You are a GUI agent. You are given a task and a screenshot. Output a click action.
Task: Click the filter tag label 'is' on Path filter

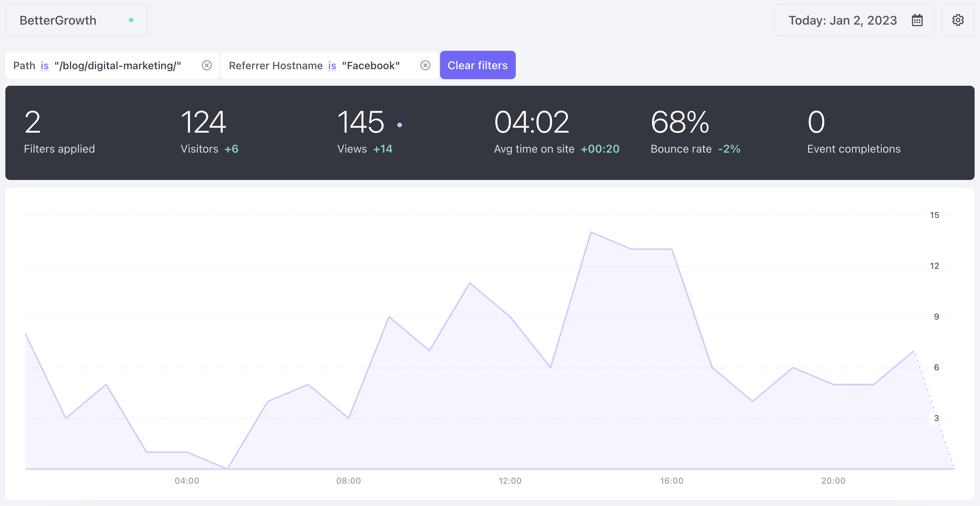point(45,65)
